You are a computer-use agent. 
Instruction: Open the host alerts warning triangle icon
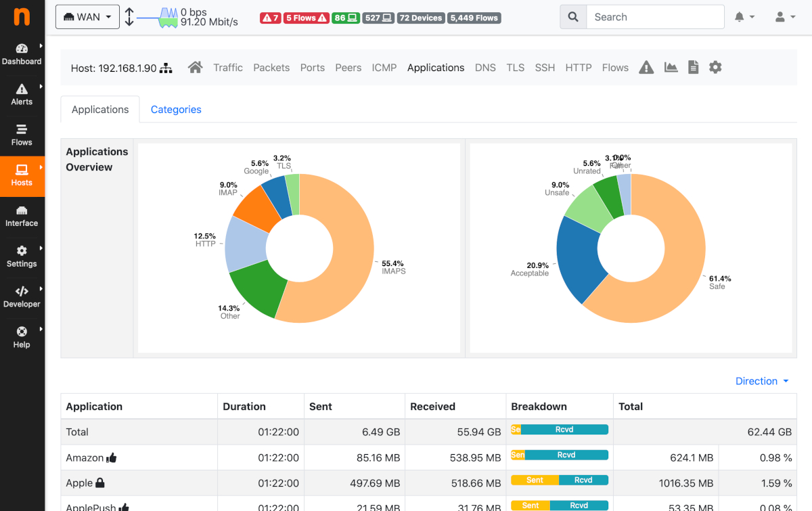click(x=646, y=67)
